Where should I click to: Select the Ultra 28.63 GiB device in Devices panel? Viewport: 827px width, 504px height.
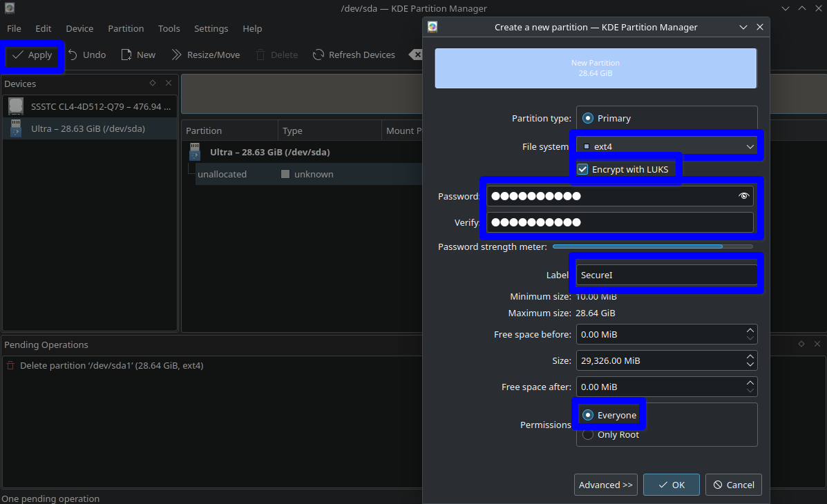click(x=90, y=128)
